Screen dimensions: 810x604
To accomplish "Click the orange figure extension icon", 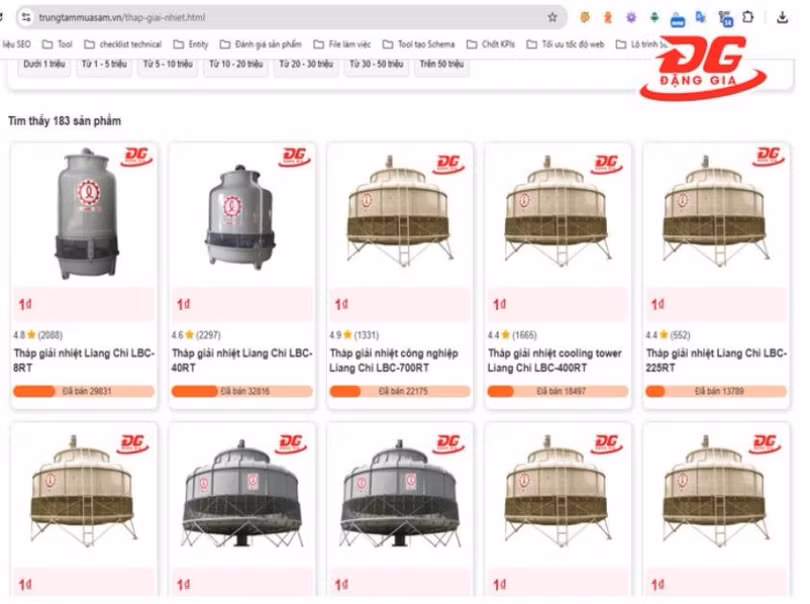I will click(608, 18).
